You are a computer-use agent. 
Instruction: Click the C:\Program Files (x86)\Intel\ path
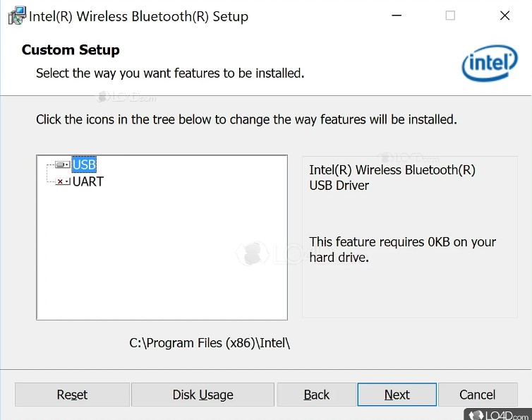210,343
